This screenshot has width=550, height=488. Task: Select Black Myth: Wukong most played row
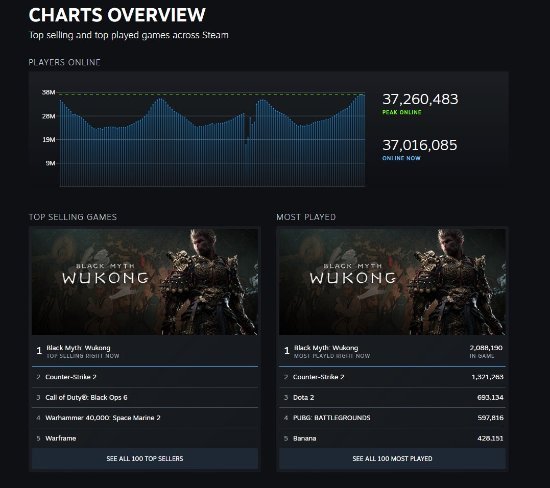click(x=393, y=351)
